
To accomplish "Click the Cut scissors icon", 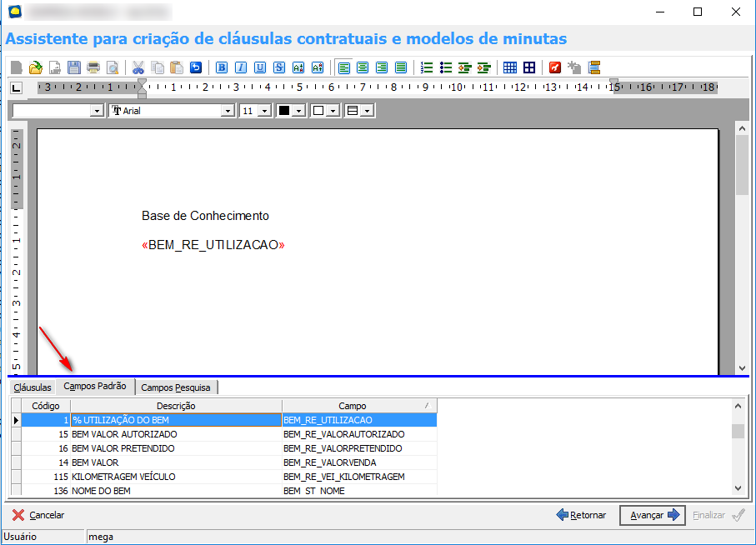I will click(138, 67).
